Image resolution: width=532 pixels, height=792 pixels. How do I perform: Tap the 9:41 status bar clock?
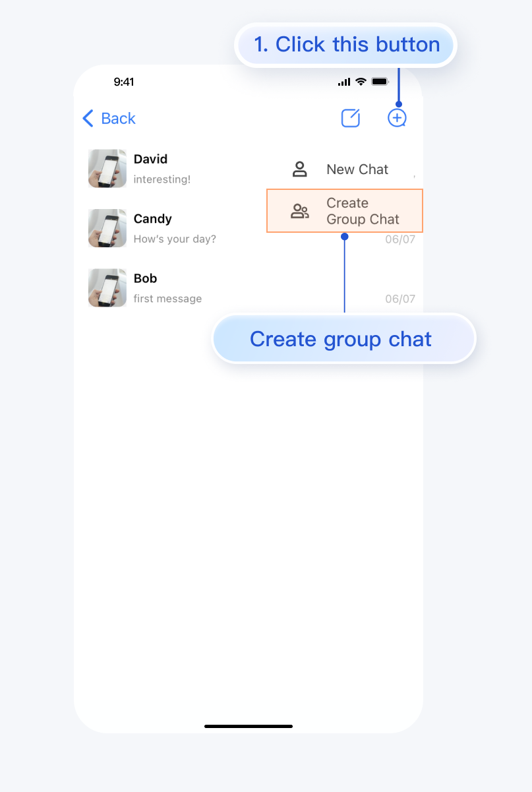pyautogui.click(x=124, y=82)
